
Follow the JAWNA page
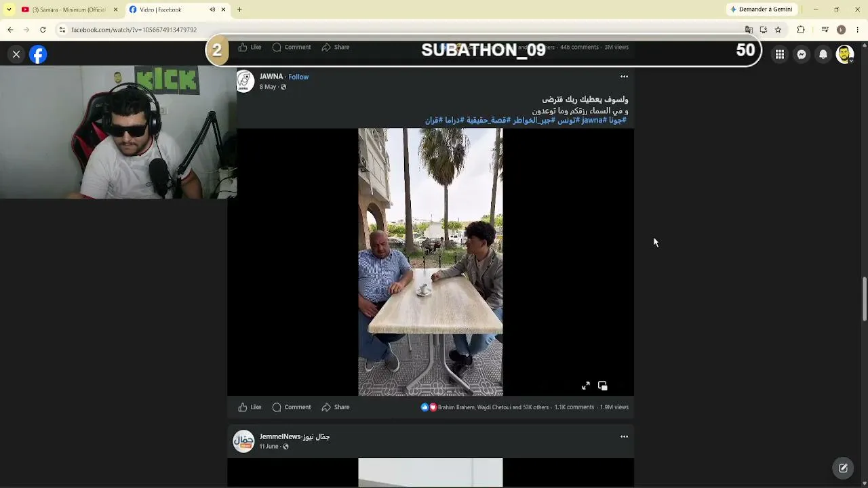pos(298,77)
